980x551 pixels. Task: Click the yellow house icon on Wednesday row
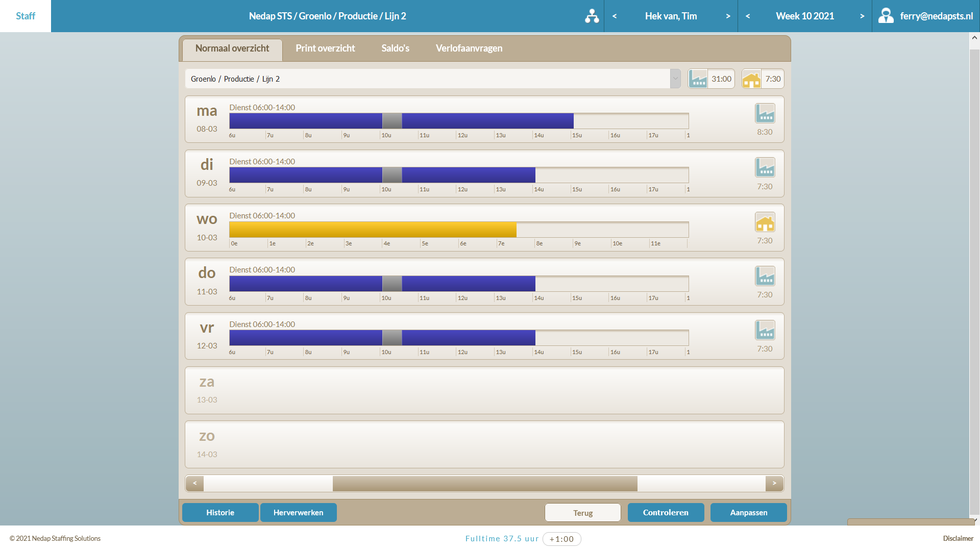[x=765, y=222]
